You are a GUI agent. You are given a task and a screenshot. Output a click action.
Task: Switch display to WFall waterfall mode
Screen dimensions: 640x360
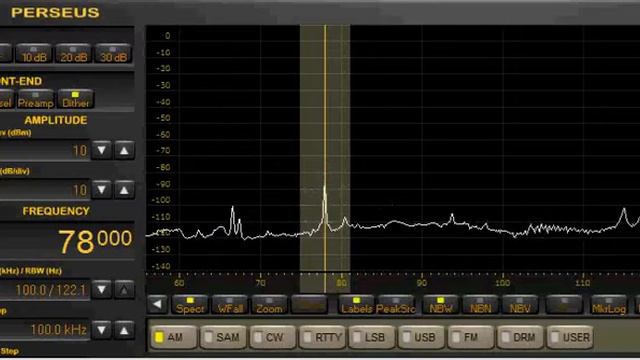(x=230, y=305)
